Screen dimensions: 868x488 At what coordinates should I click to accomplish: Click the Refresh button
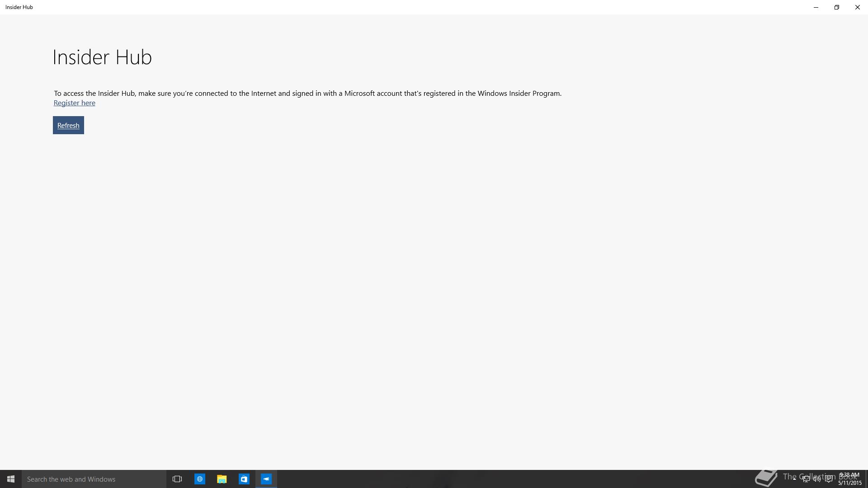(68, 125)
